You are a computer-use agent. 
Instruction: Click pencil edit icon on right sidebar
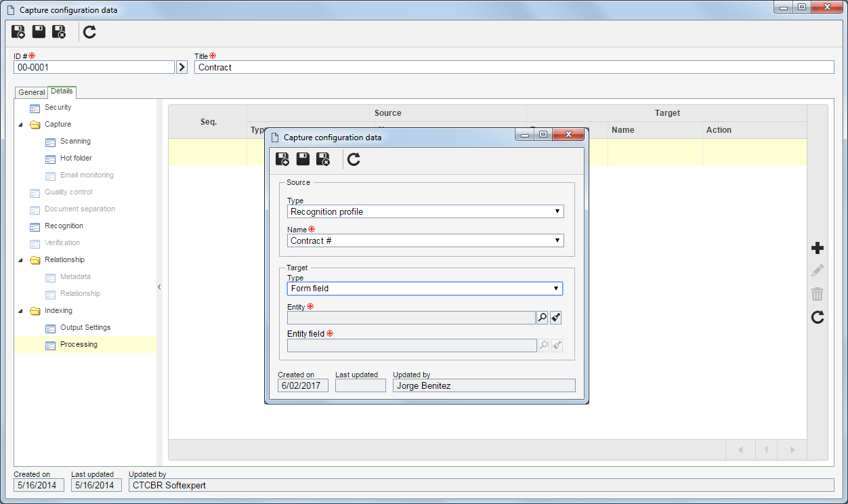click(818, 271)
